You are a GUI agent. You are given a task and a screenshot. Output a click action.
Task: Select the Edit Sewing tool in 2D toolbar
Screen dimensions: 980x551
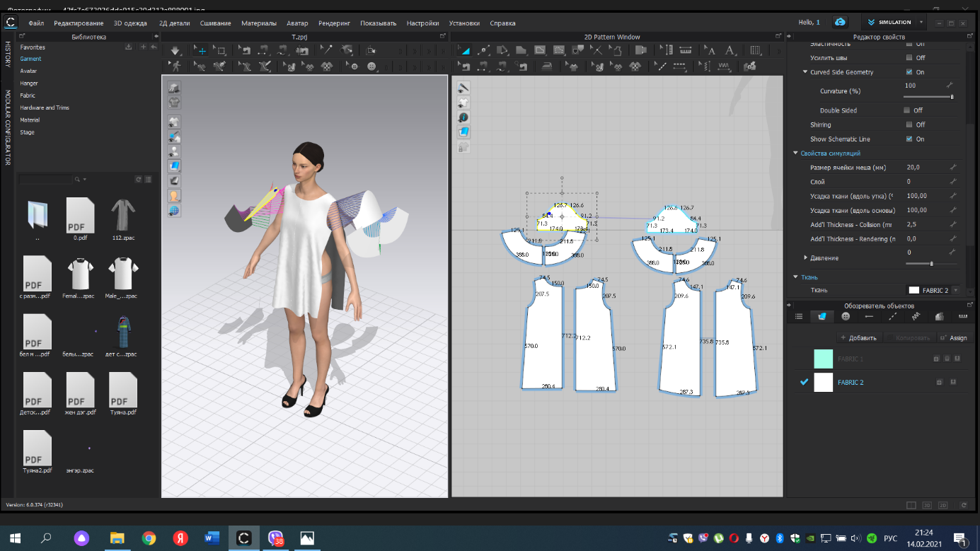pyautogui.click(x=465, y=66)
